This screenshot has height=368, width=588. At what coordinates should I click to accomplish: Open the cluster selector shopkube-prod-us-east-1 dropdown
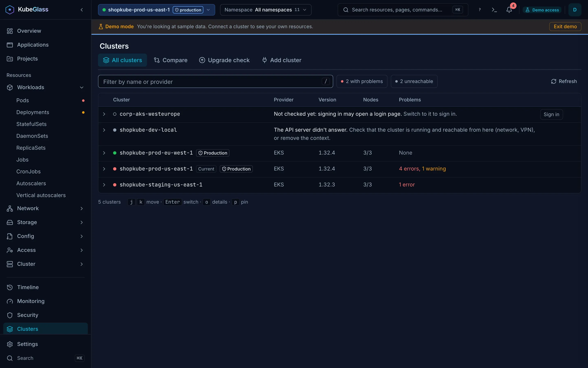click(x=156, y=10)
